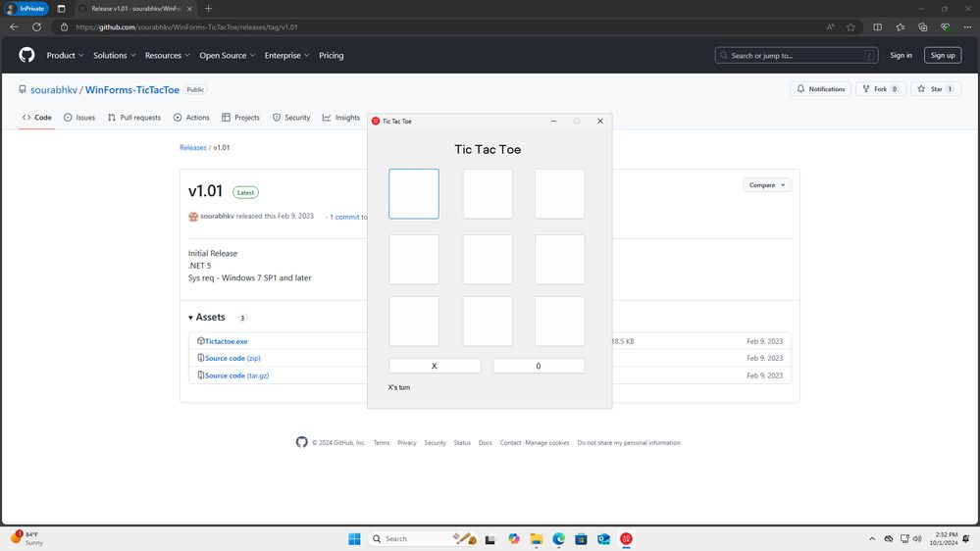Add page to favorites with star icon
This screenshot has height=551, width=980.
point(851,26)
